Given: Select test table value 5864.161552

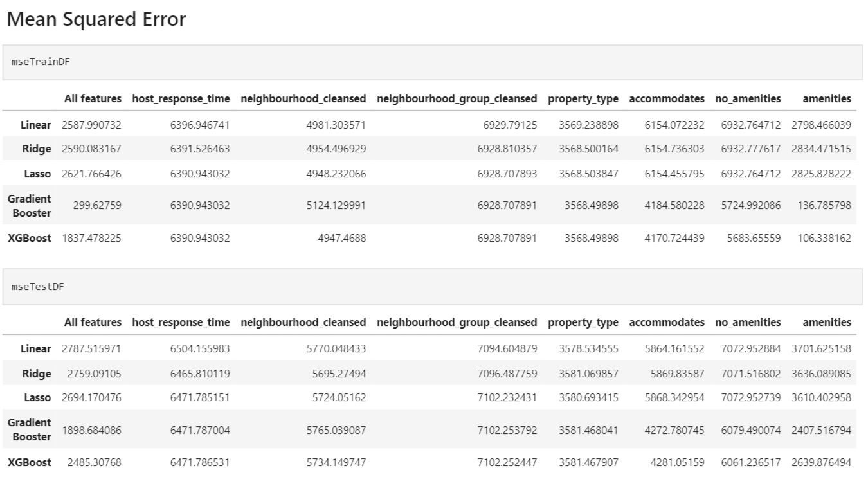Looking at the screenshot, I should [674, 348].
